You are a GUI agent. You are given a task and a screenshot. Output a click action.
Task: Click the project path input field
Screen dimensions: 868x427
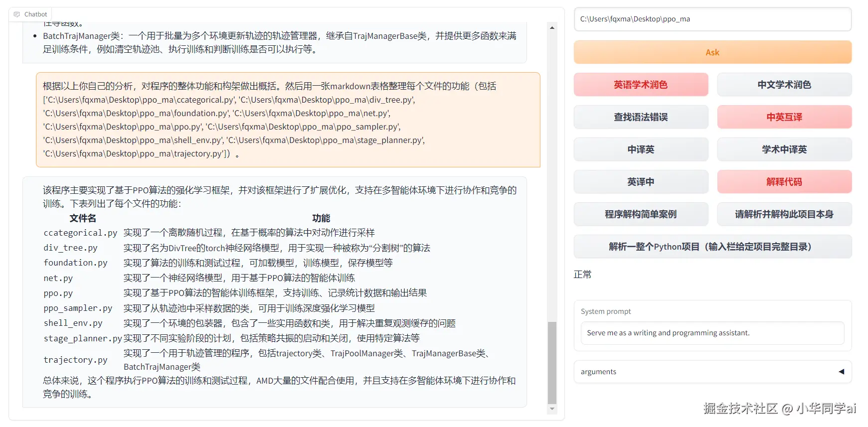tap(712, 19)
